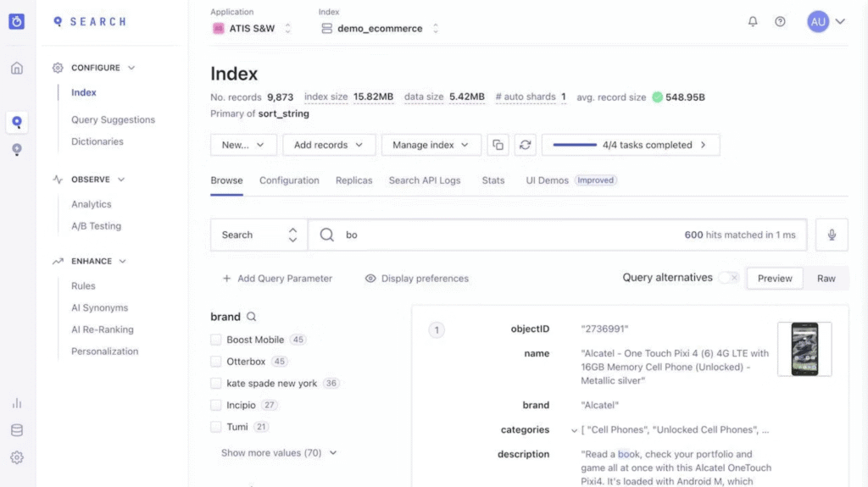Open the settings gear in left sidebar
This screenshot has height=487, width=868.
(17, 457)
